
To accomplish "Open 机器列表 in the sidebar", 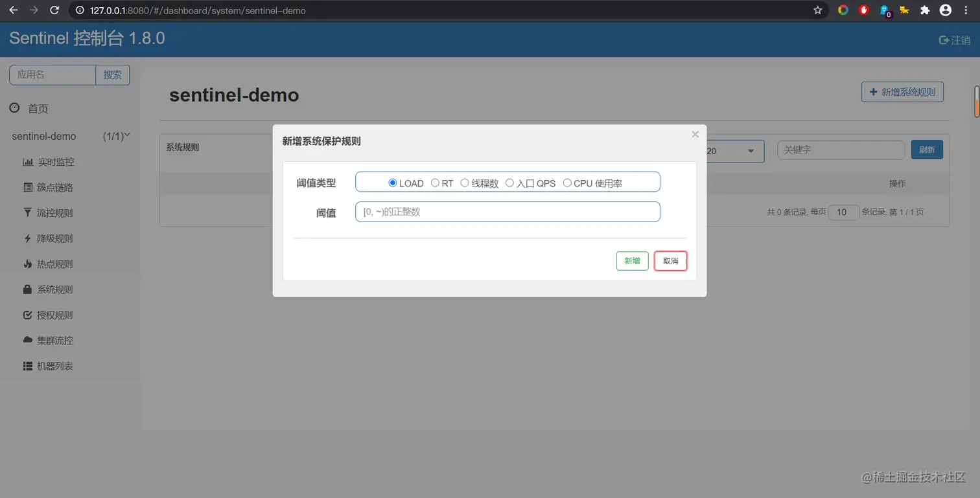I will (x=48, y=366).
